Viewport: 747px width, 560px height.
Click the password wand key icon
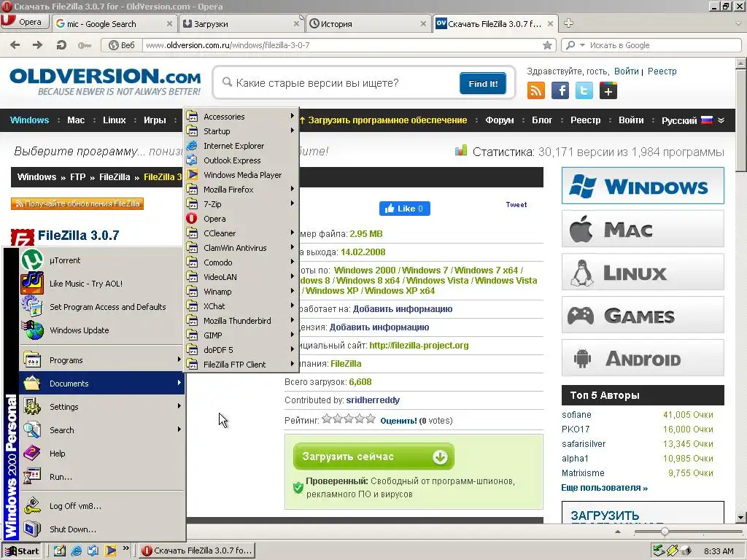point(85,45)
